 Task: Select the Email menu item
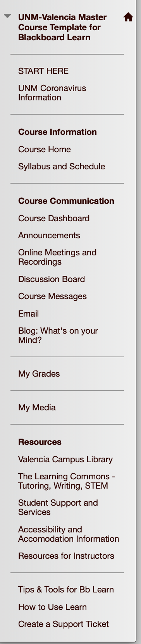pos(28,313)
